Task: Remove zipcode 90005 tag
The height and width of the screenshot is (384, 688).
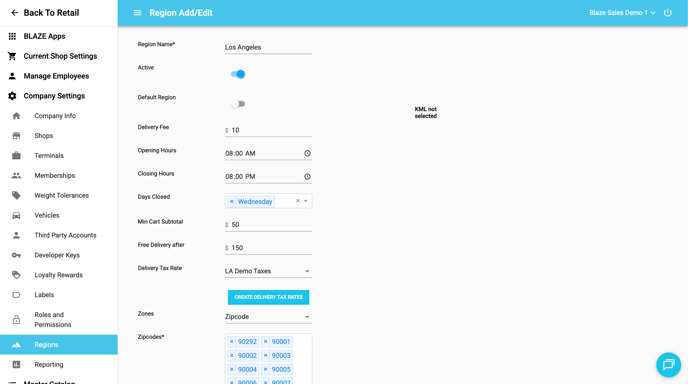Action: (265, 370)
